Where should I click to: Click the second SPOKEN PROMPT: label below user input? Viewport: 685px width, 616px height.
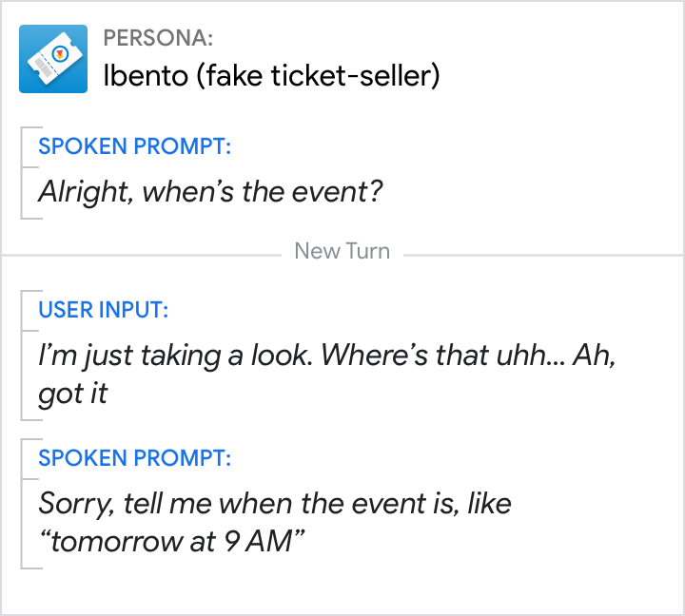tap(134, 458)
